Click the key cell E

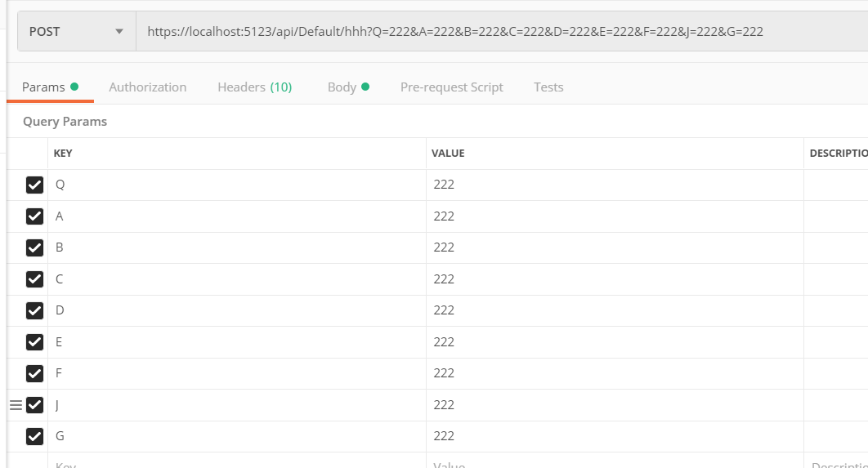237,342
